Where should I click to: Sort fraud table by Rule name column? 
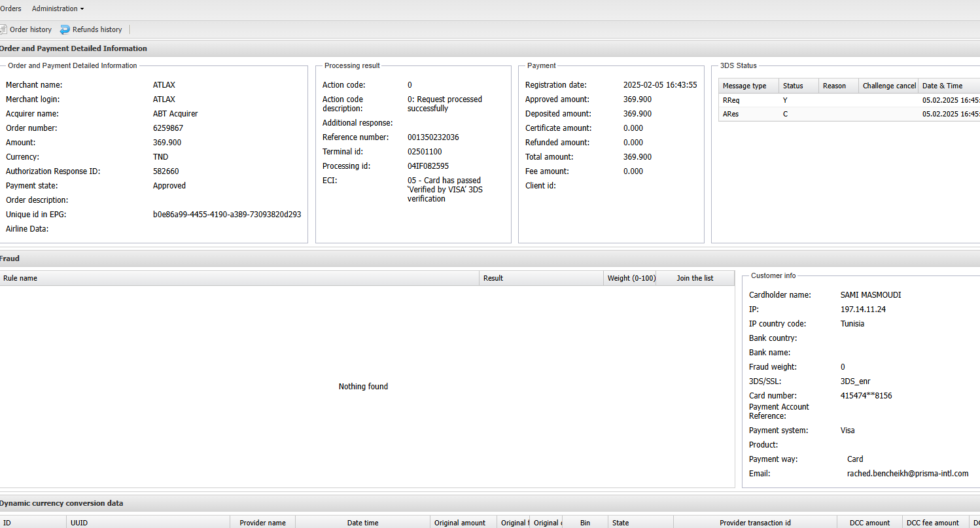click(20, 278)
